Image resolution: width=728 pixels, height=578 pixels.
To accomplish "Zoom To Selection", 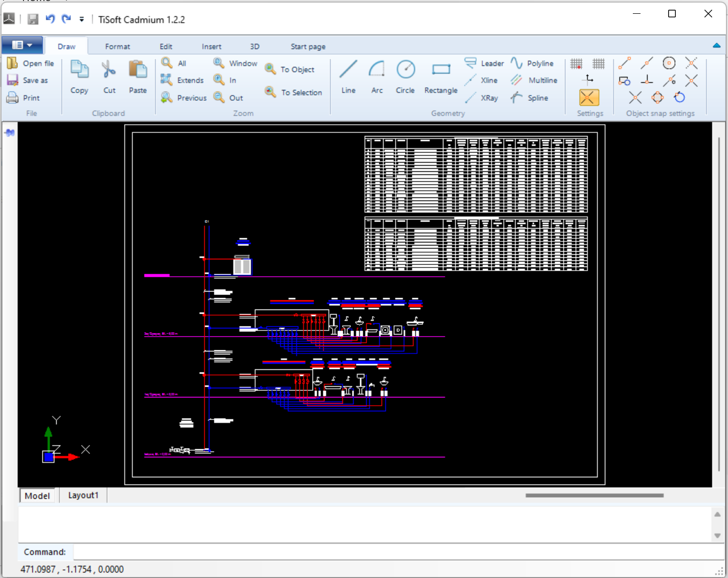I will pyautogui.click(x=294, y=93).
